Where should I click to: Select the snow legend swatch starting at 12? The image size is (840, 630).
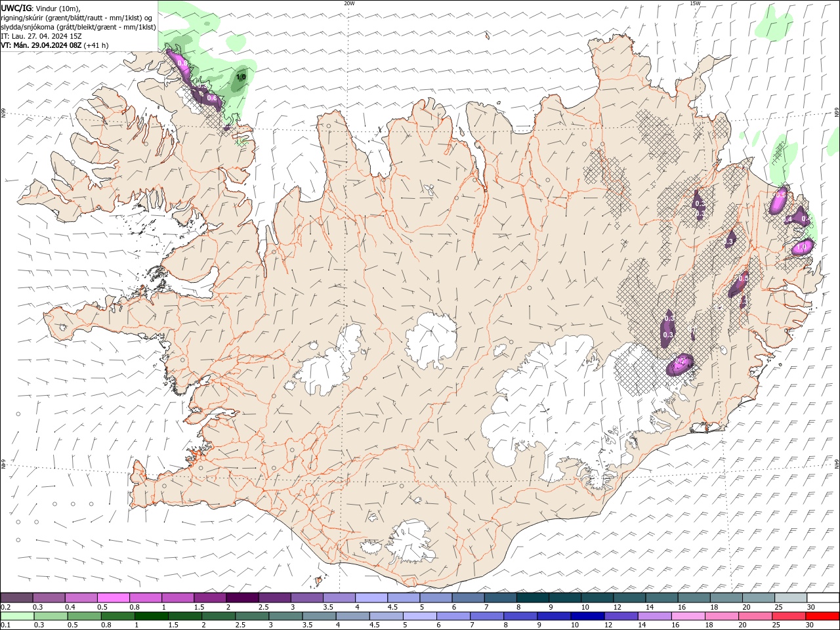coord(630,597)
